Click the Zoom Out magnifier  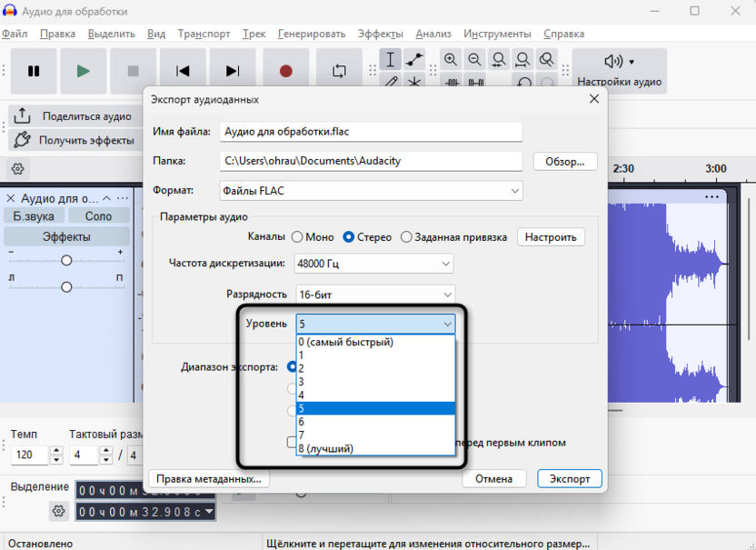(474, 60)
